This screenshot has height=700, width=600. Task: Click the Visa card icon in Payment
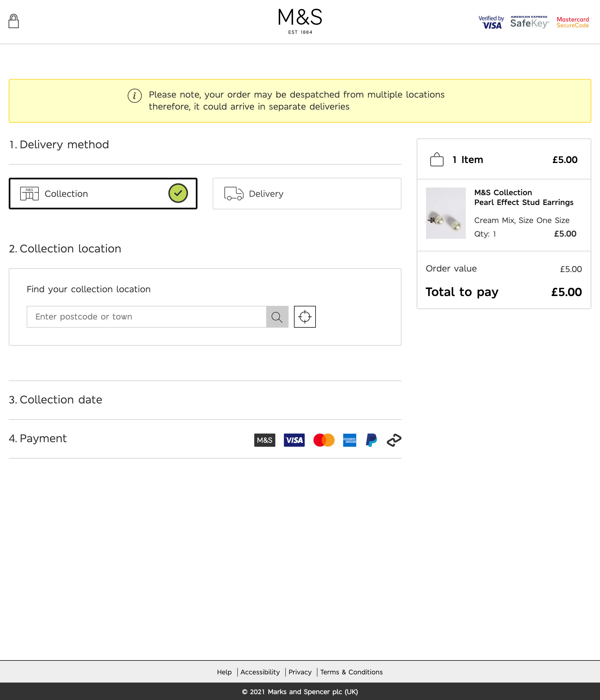point(294,440)
